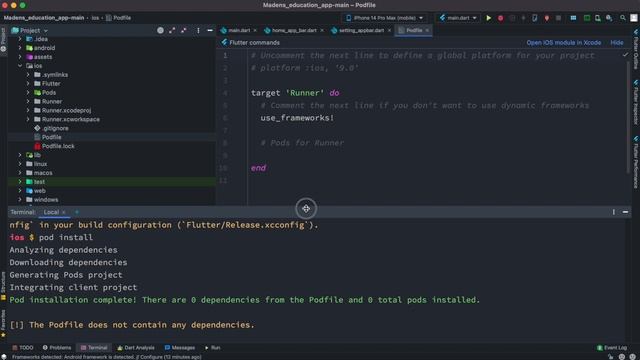
Task: Click Select Opened File target icon
Action: [160, 30]
